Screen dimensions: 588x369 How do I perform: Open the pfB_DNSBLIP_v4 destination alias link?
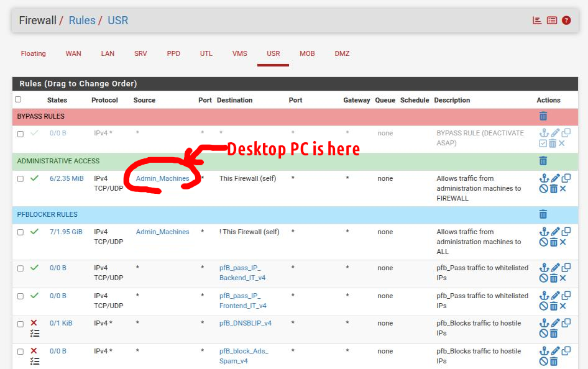click(245, 323)
